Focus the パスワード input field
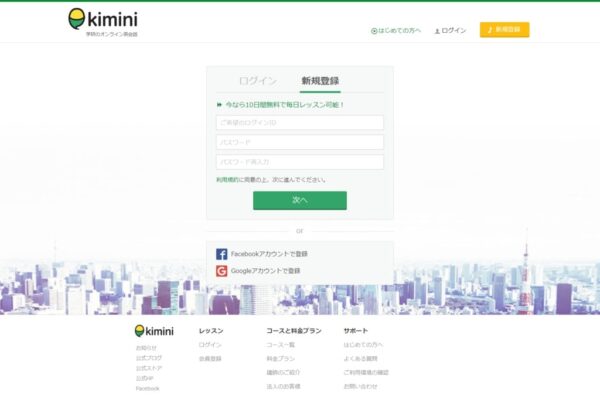 [x=300, y=142]
